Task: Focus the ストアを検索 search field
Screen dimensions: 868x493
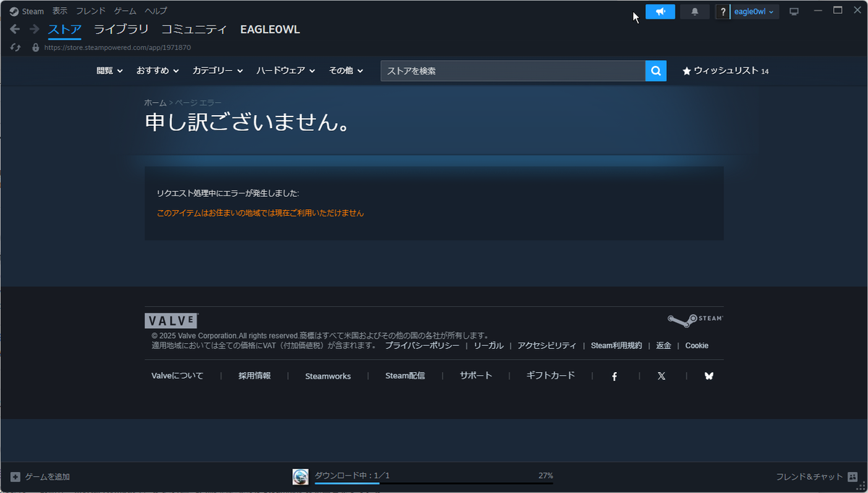Action: [513, 71]
